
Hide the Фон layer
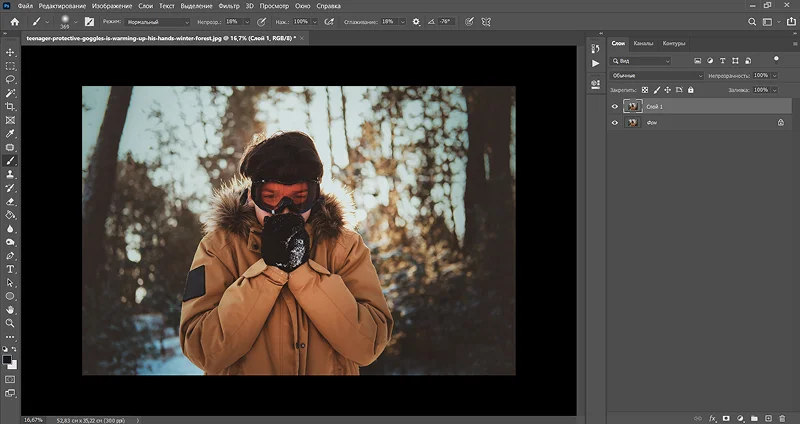[x=615, y=122]
